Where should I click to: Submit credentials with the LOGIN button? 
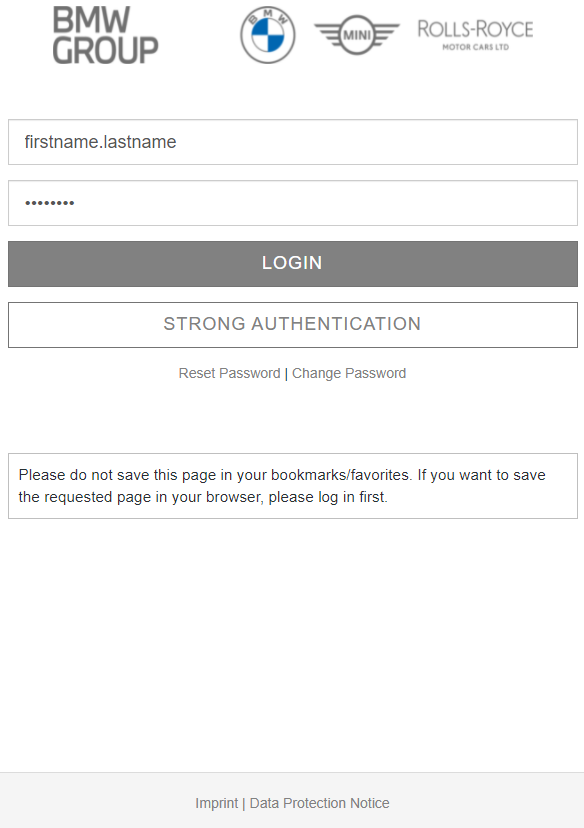293,264
